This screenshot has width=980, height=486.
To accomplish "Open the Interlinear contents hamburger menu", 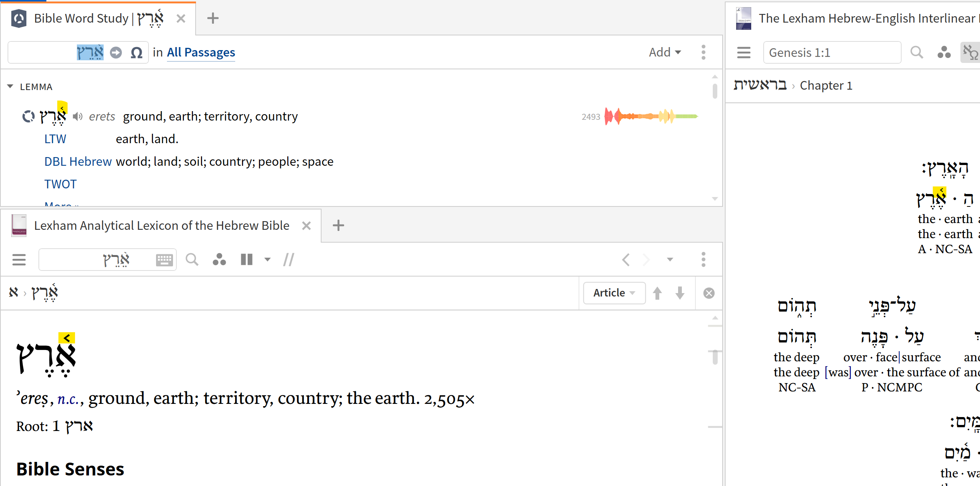I will pyautogui.click(x=744, y=52).
